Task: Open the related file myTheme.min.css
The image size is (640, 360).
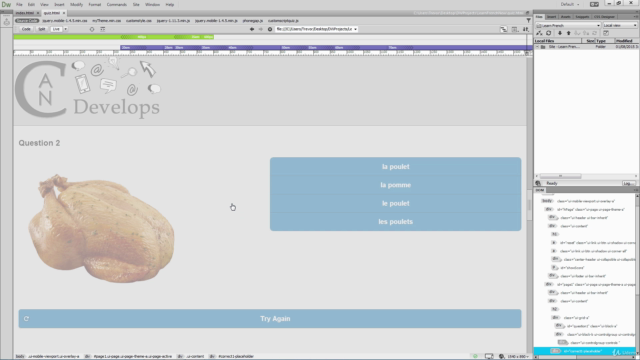Action: pos(107,20)
